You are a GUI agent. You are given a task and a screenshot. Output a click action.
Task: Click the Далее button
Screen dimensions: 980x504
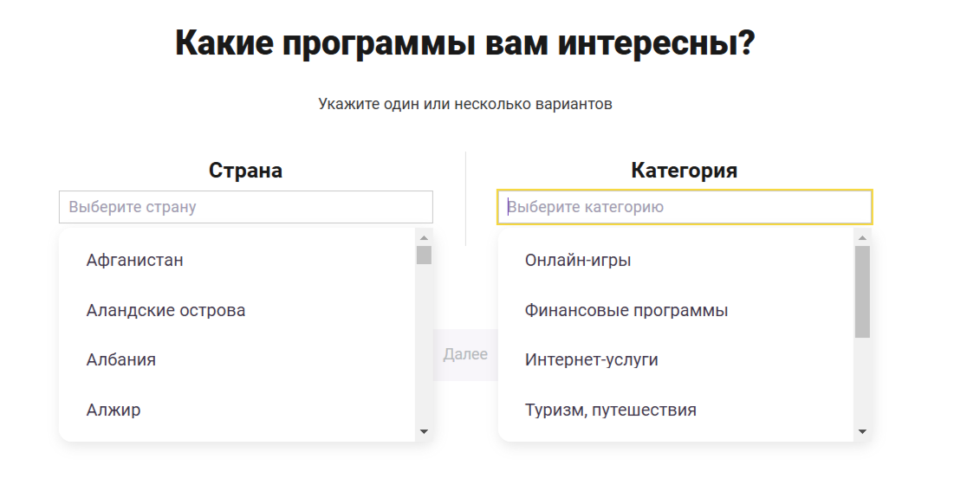465,354
